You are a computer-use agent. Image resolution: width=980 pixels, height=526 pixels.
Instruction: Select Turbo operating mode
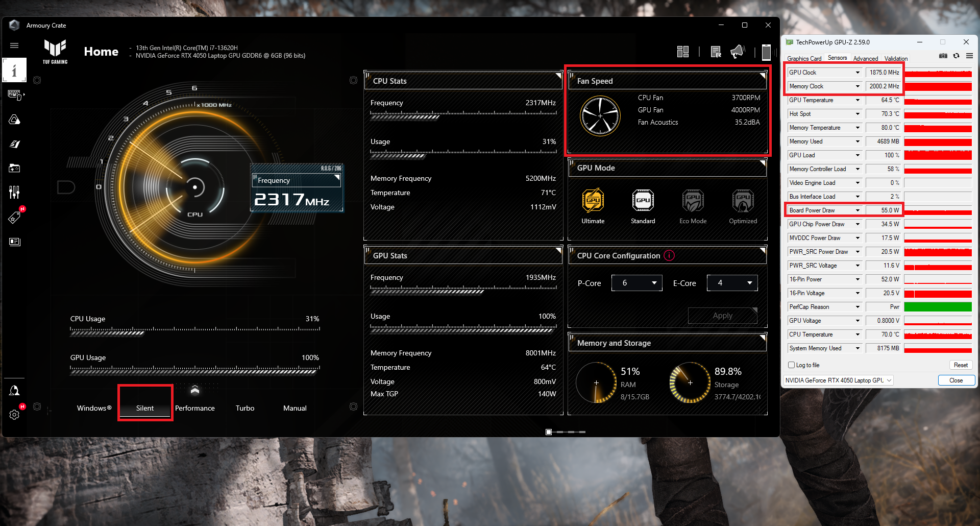click(245, 408)
